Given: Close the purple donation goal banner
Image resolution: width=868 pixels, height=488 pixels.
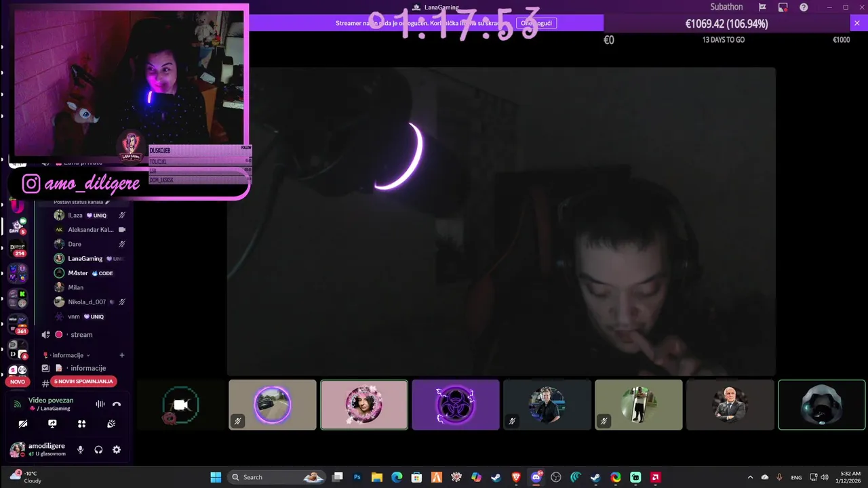Looking at the screenshot, I should tap(856, 23).
